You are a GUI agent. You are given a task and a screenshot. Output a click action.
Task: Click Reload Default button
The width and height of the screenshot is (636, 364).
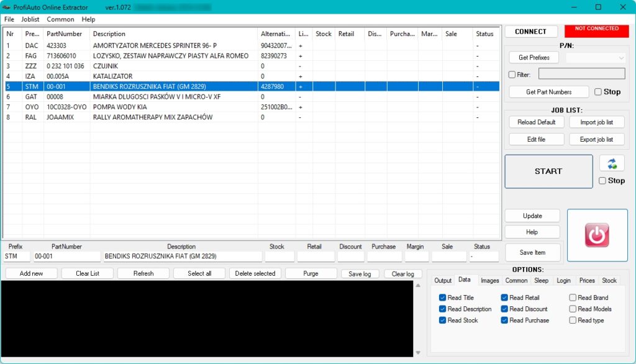coord(536,122)
